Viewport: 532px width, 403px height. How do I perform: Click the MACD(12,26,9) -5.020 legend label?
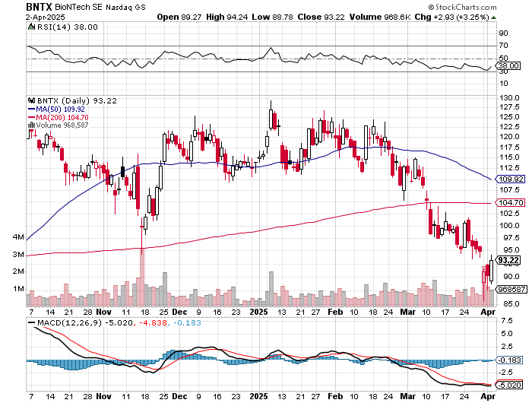click(85, 323)
